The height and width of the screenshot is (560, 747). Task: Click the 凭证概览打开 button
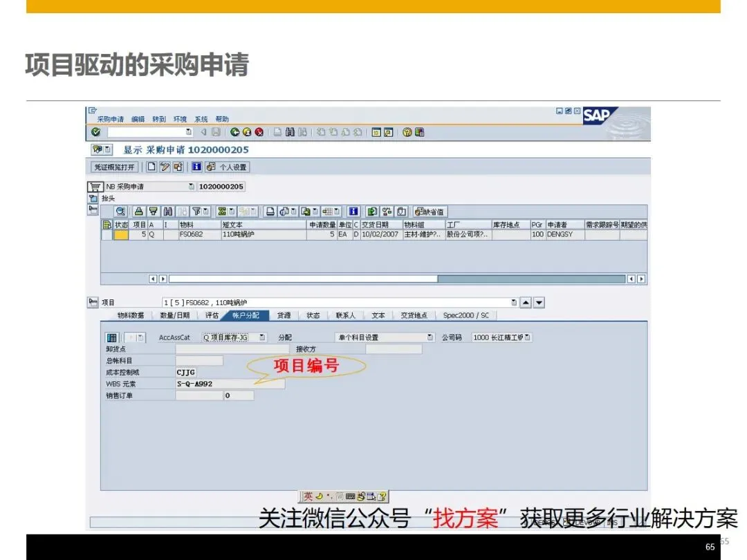tap(114, 167)
